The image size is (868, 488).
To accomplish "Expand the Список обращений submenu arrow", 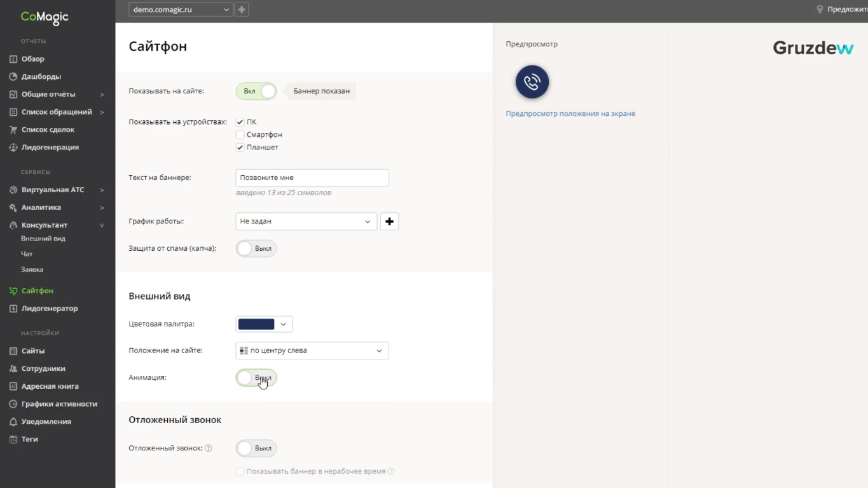I will pyautogui.click(x=102, y=113).
